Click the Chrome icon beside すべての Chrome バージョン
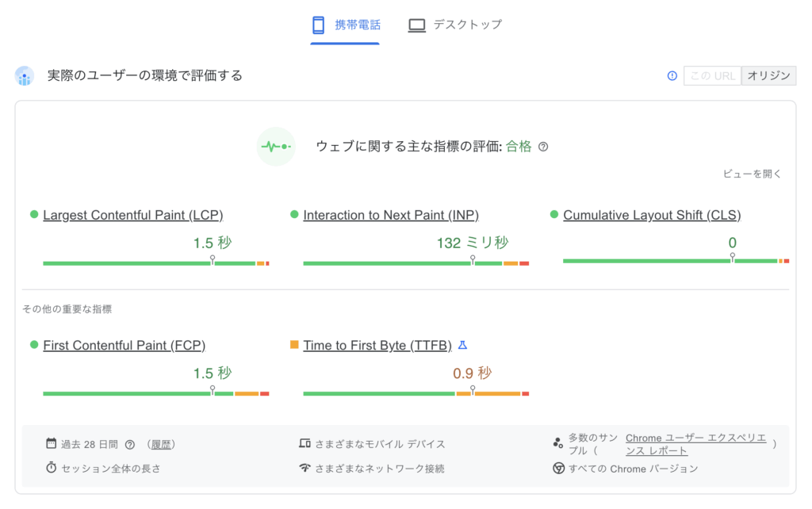The width and height of the screenshot is (812, 509). 558,469
